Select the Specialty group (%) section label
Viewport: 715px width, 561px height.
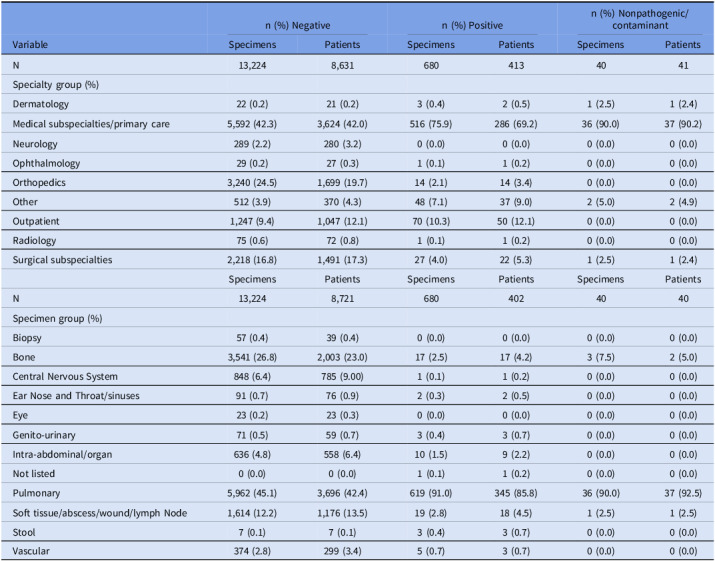pos(56,85)
